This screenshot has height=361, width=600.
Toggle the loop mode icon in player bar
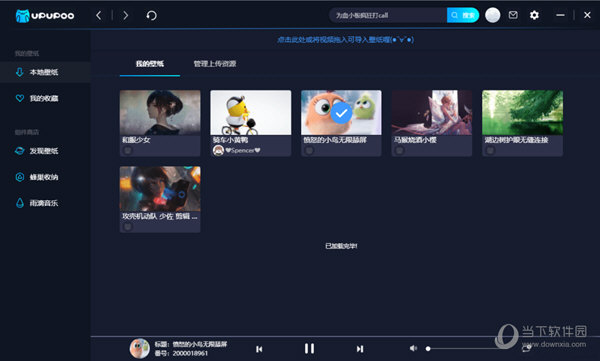527,348
